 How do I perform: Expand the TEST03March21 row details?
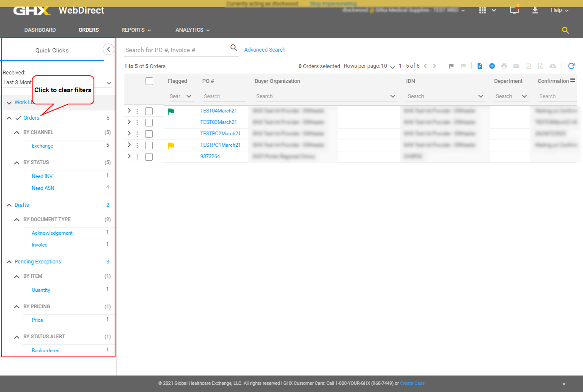[x=129, y=122]
